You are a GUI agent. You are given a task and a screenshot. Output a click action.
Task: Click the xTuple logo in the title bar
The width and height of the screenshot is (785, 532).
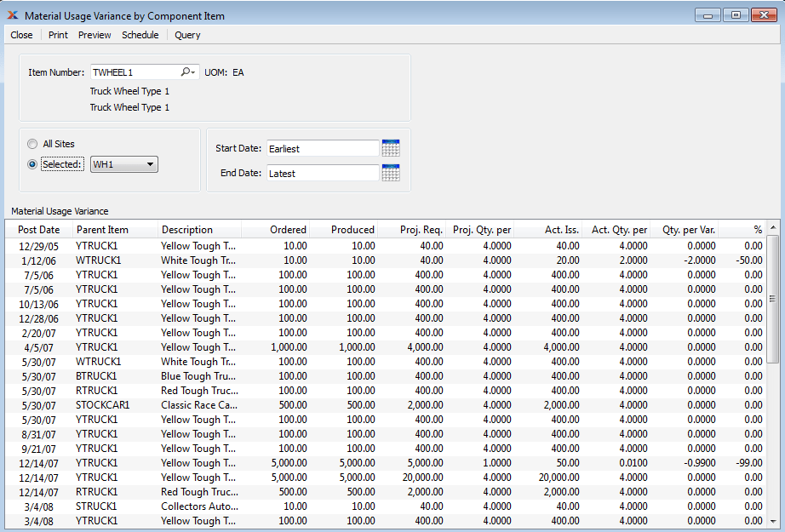[x=12, y=14]
